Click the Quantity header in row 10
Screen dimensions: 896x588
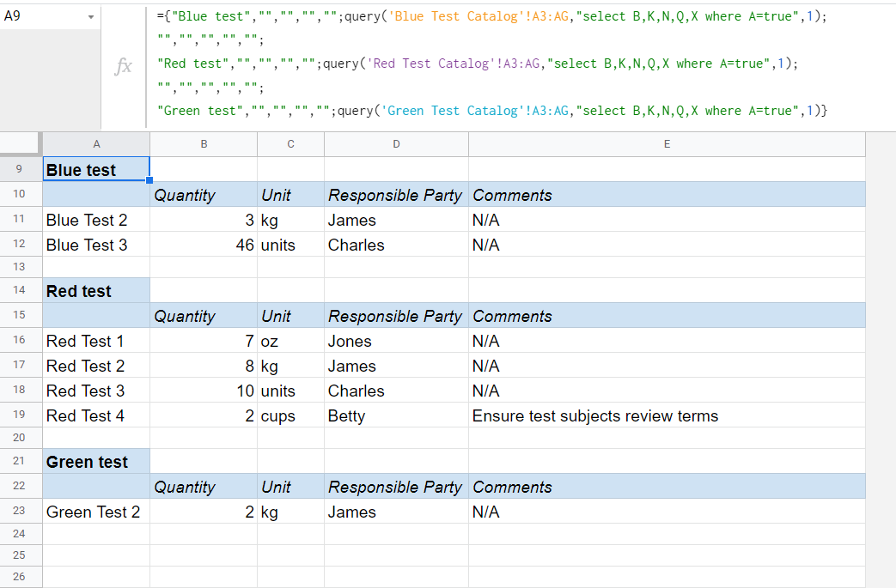[204, 195]
